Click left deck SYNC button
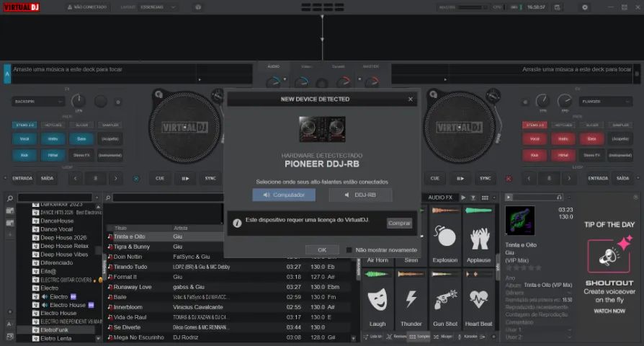Screen dimensions: 644x346 210,178
